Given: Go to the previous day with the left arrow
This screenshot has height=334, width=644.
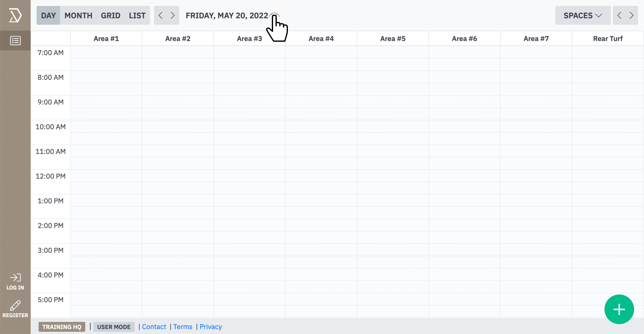Looking at the screenshot, I should (160, 15).
